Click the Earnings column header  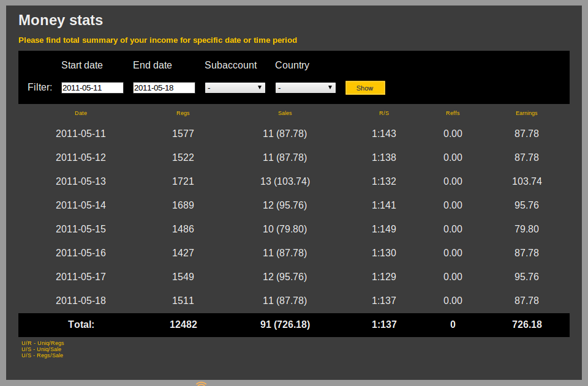(527, 113)
